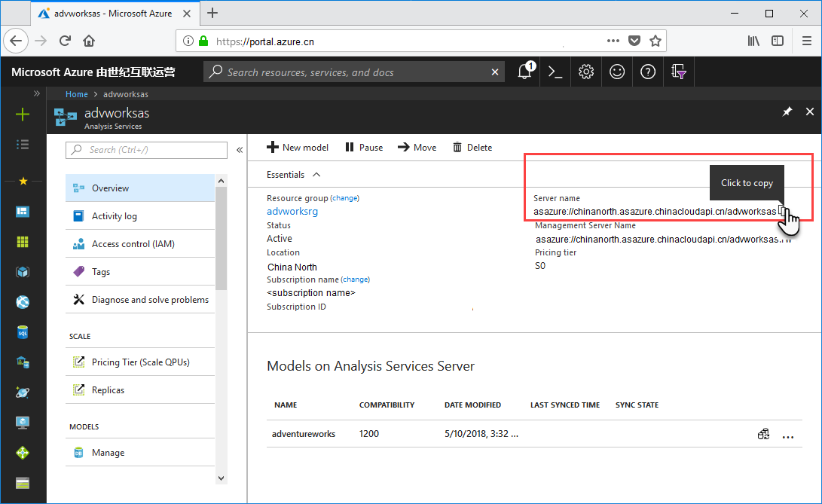Open Analysis Services icon in sidebar

(23, 362)
